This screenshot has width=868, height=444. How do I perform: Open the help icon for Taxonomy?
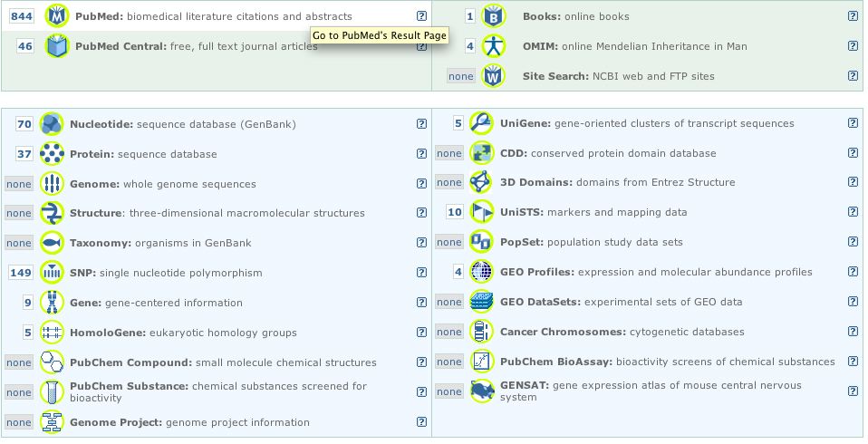pos(422,243)
